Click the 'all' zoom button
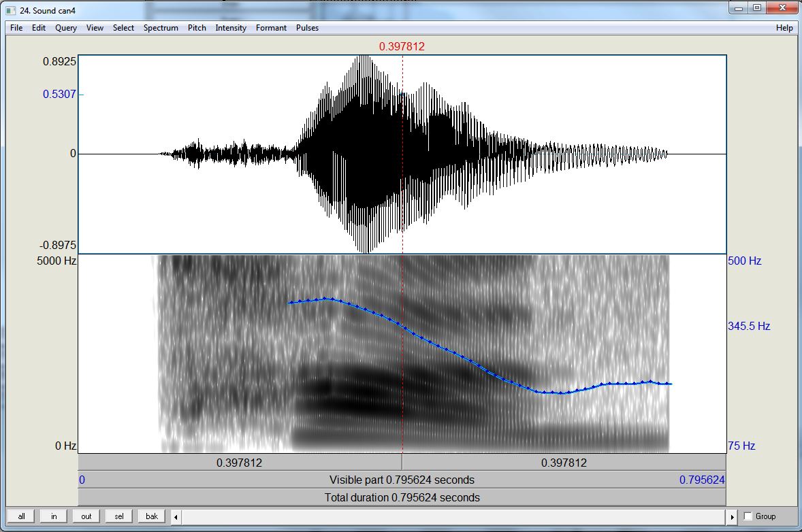 21,516
